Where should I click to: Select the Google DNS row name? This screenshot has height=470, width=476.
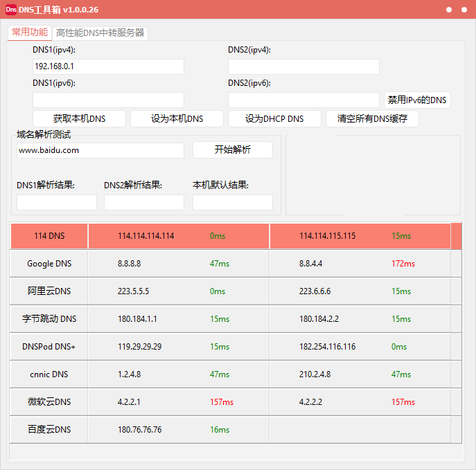click(49, 264)
